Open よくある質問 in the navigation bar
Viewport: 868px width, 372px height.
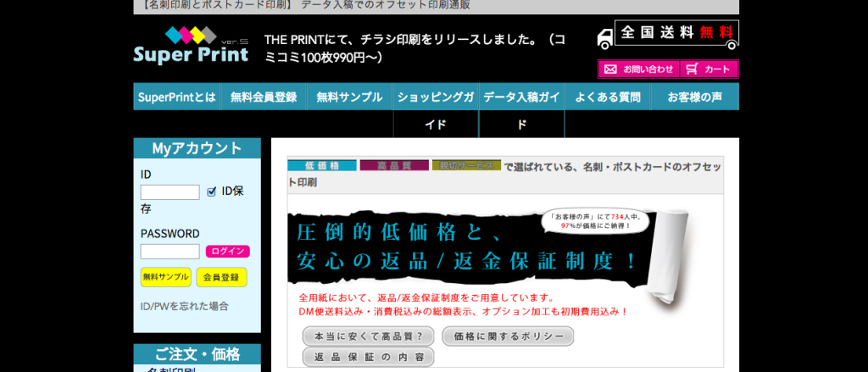click(608, 97)
